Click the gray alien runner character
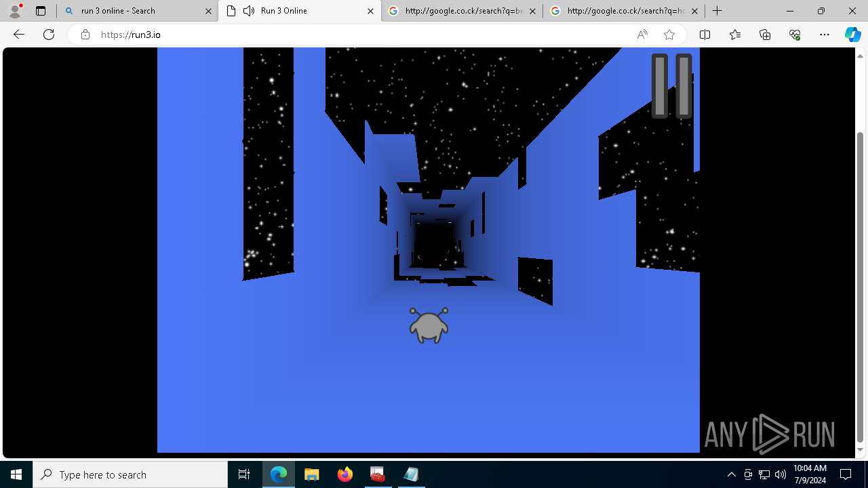The image size is (868, 488). tap(429, 325)
